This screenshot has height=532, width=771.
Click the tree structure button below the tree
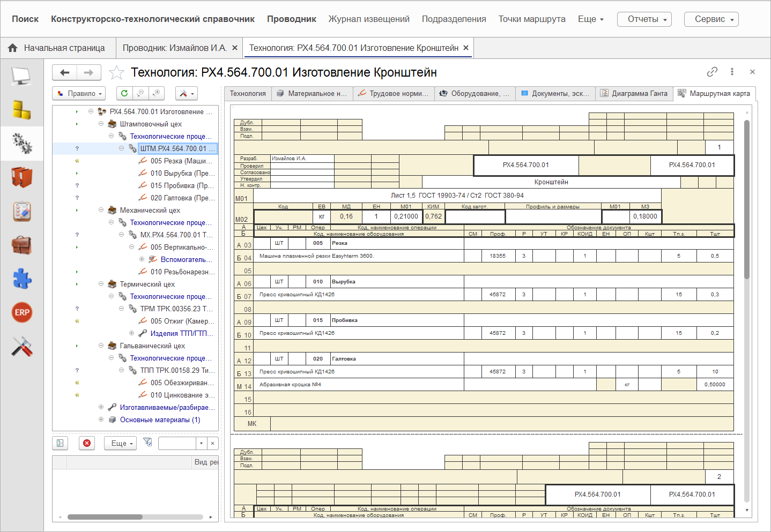coord(60,443)
